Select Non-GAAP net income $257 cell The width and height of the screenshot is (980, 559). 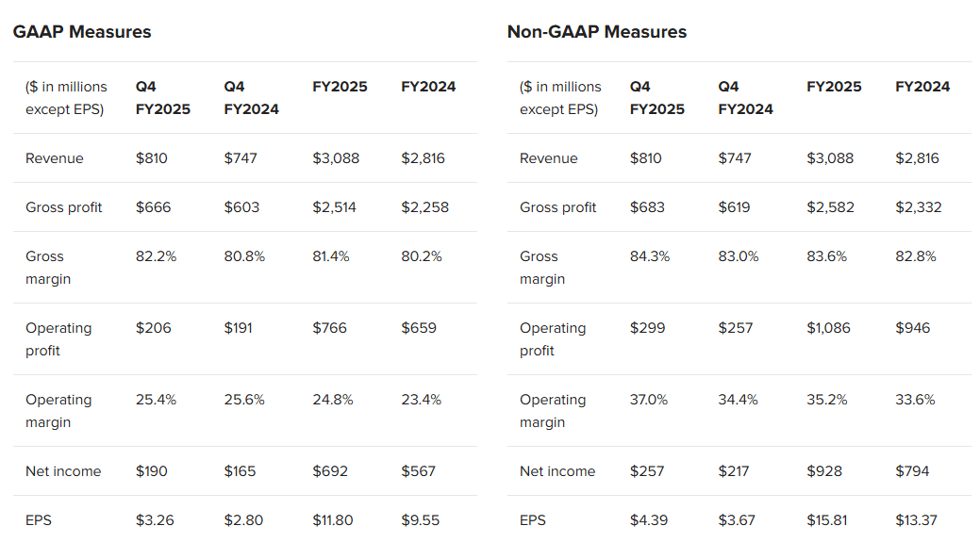pyautogui.click(x=647, y=471)
